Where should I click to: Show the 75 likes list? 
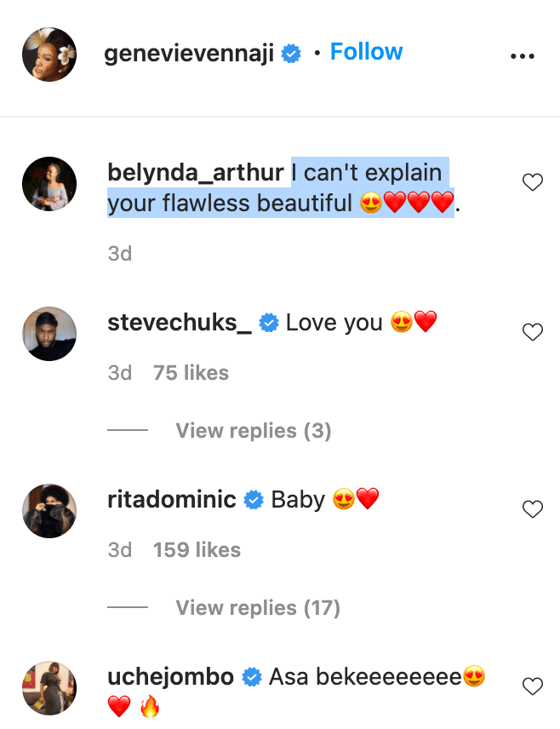(191, 373)
